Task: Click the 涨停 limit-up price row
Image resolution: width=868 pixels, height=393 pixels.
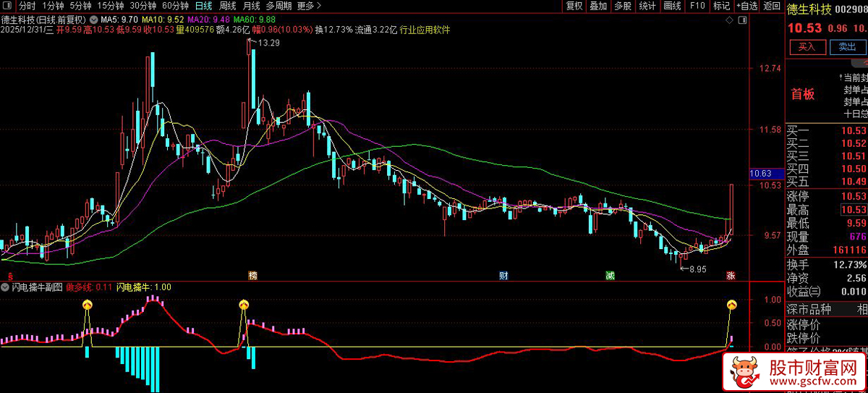Action: tap(827, 197)
